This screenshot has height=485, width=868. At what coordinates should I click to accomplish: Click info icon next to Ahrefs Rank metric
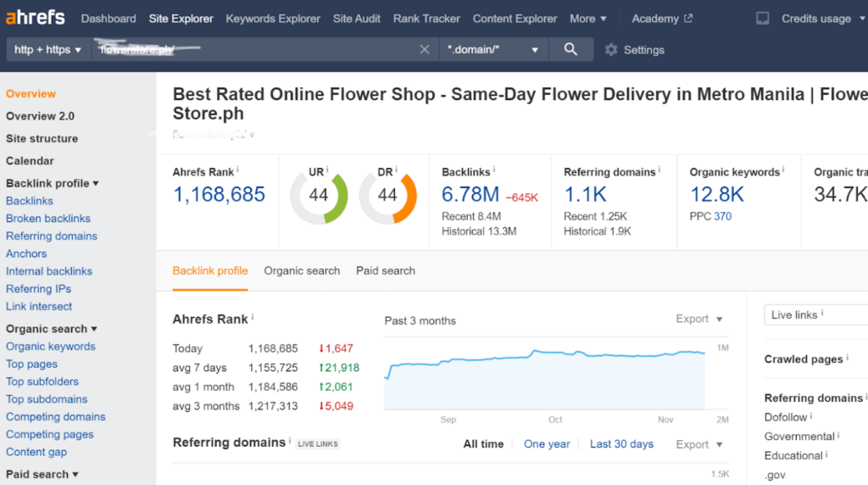[238, 170]
